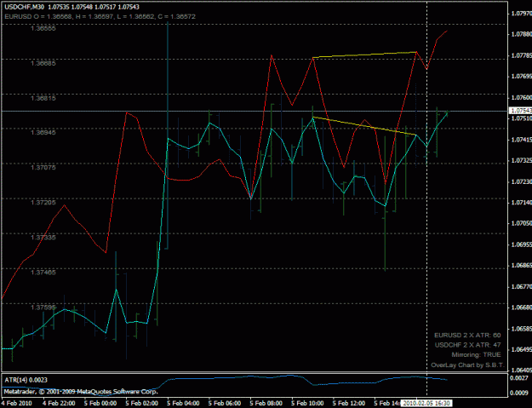Click the EURUSD overlay level 1.37205
Screen dimensions: 532x408
43,203
